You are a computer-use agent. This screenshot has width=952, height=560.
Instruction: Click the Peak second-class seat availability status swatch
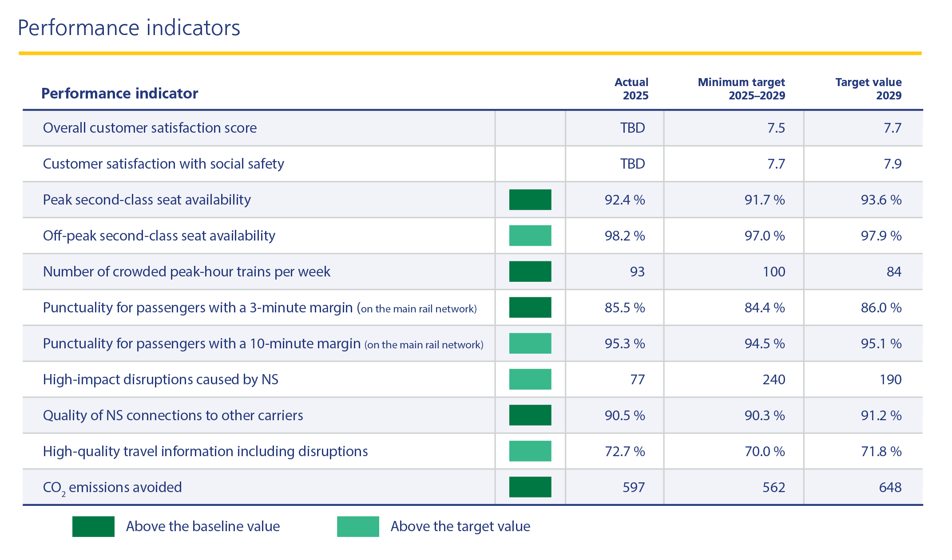[530, 200]
